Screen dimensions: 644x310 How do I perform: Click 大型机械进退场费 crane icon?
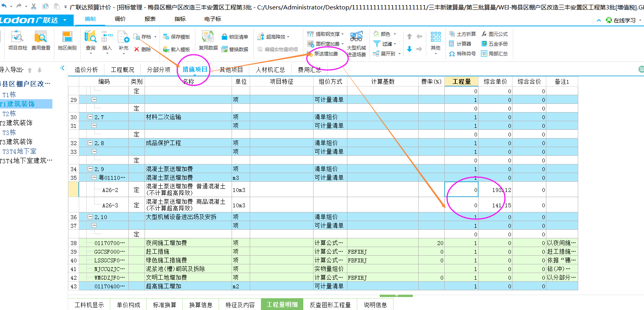[356, 37]
